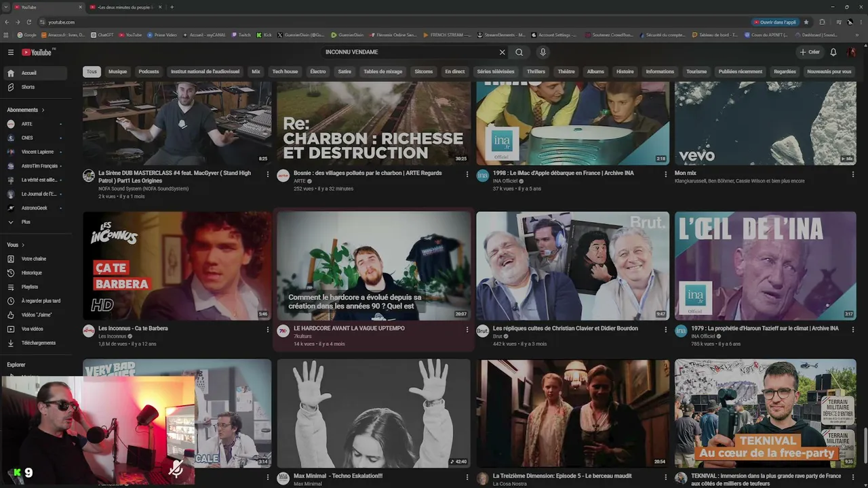Click the Brut channel avatar

(482, 331)
